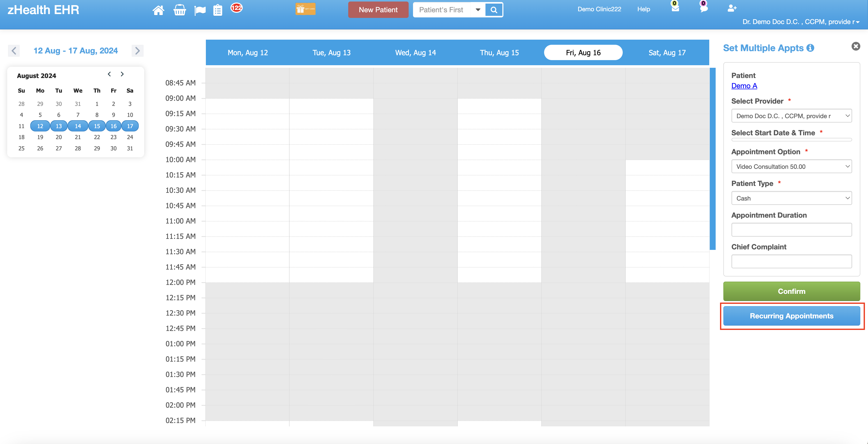Click the vertical schedule scrollbar
This screenshot has height=444, width=868.
(712, 159)
